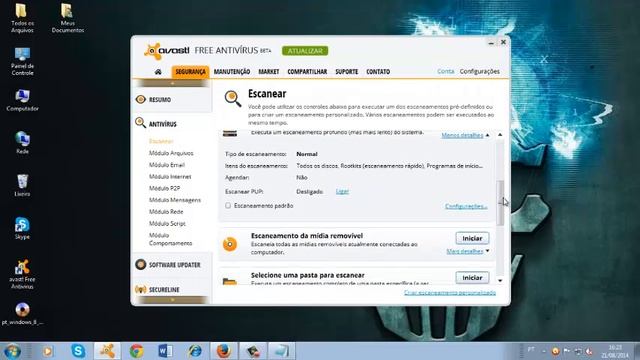
Task: Expand Mais detalhes for removable media
Action: tap(465, 251)
